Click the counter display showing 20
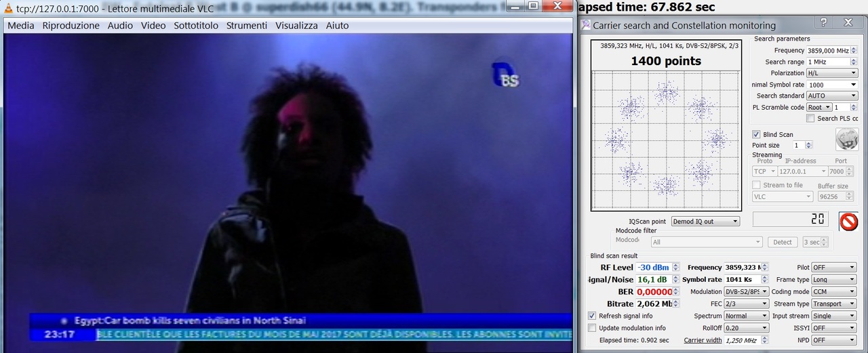 (x=791, y=219)
